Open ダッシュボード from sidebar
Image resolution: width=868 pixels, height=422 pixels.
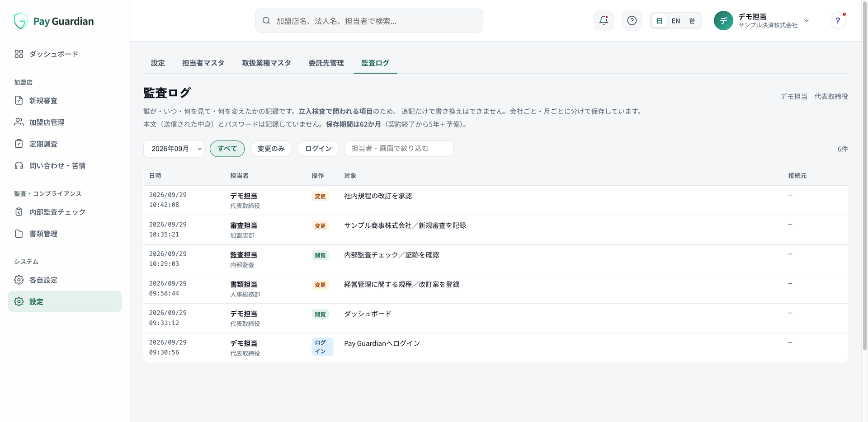tap(65, 54)
